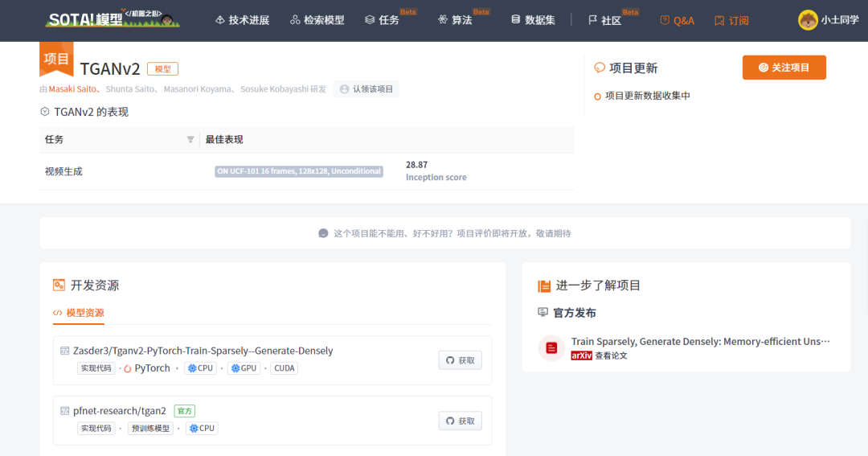Click the arXiv 查看论文 link
868x456 pixels.
click(x=599, y=355)
